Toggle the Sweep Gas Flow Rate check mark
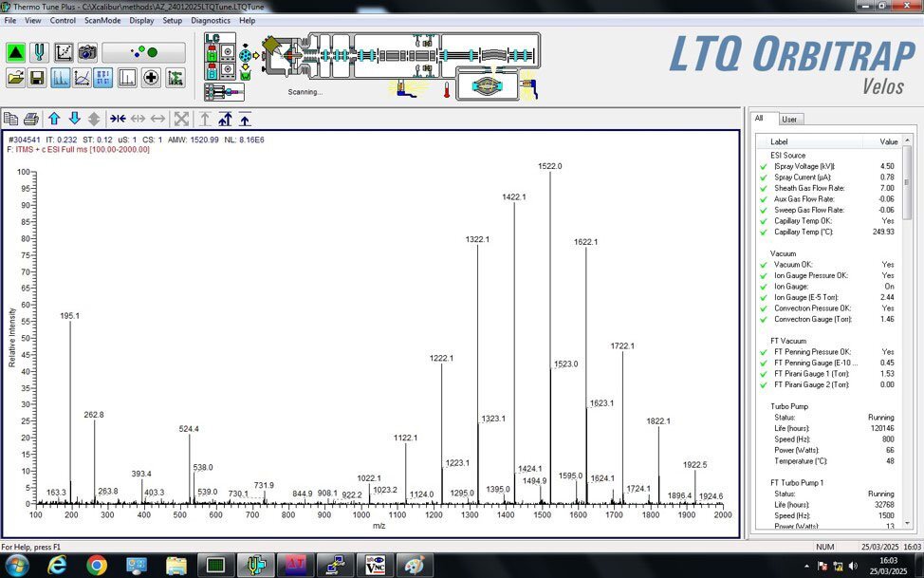Viewport: 924px width, 578px height. [x=764, y=211]
